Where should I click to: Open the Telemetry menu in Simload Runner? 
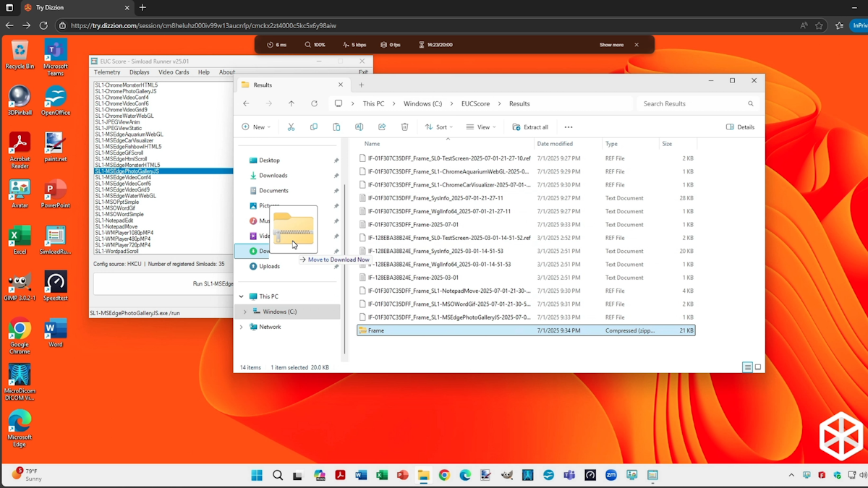click(107, 72)
